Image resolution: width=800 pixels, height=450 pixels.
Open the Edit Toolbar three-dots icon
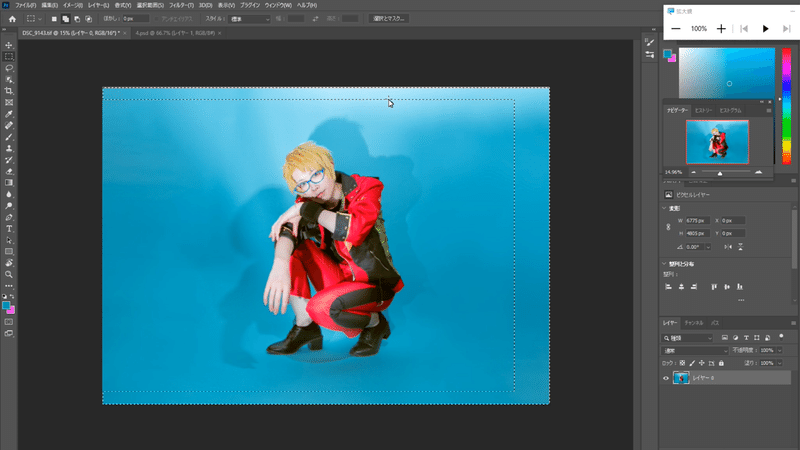(9, 286)
